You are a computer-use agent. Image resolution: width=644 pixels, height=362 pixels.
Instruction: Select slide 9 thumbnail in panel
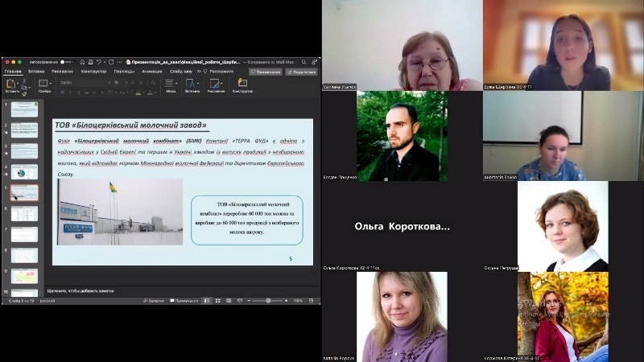coord(24,276)
